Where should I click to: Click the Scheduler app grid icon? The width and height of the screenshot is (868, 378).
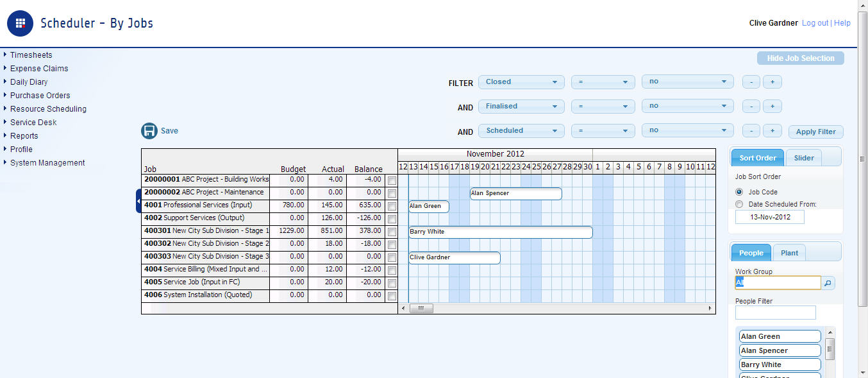click(x=20, y=24)
